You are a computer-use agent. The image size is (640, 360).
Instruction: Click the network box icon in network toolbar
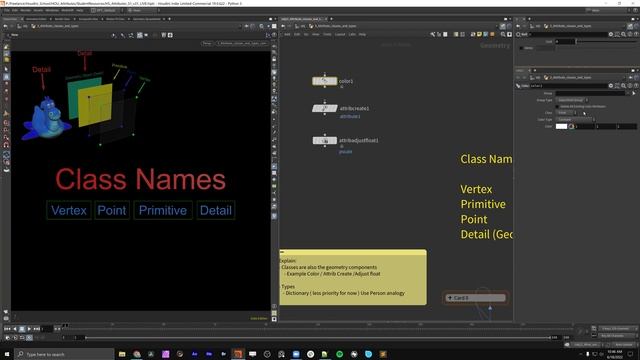[473, 35]
